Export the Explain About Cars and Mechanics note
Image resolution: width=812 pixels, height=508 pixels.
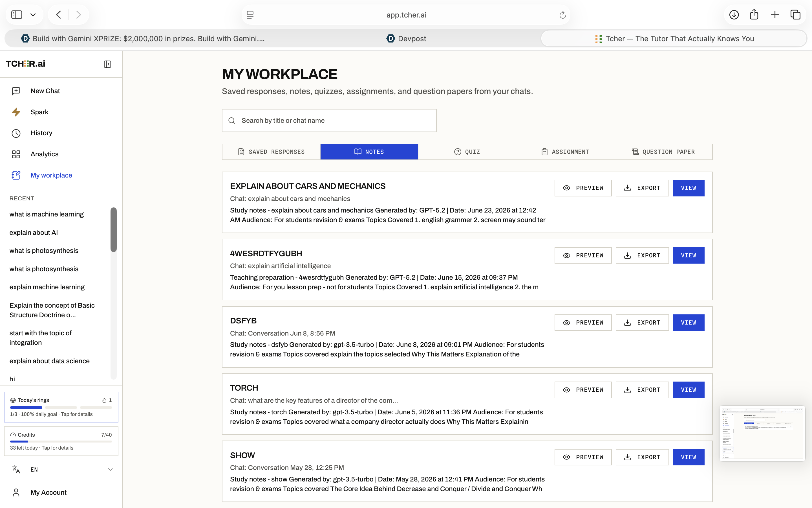point(642,188)
